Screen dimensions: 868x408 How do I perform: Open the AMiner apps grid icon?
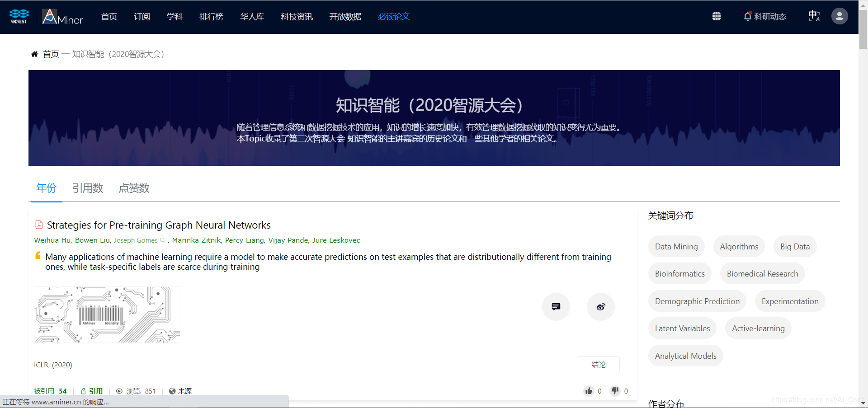(x=717, y=16)
